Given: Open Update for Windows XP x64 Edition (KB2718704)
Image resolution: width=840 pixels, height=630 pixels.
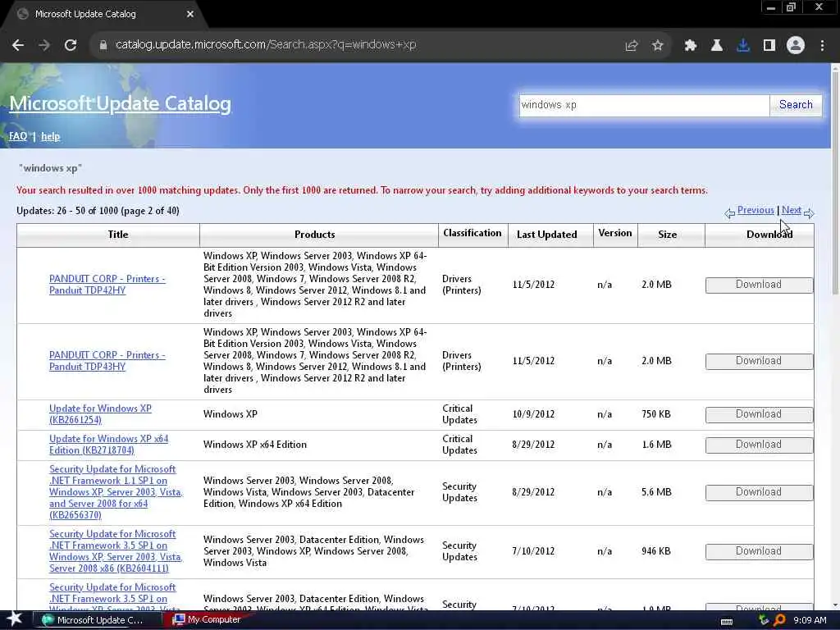Looking at the screenshot, I should [x=109, y=444].
